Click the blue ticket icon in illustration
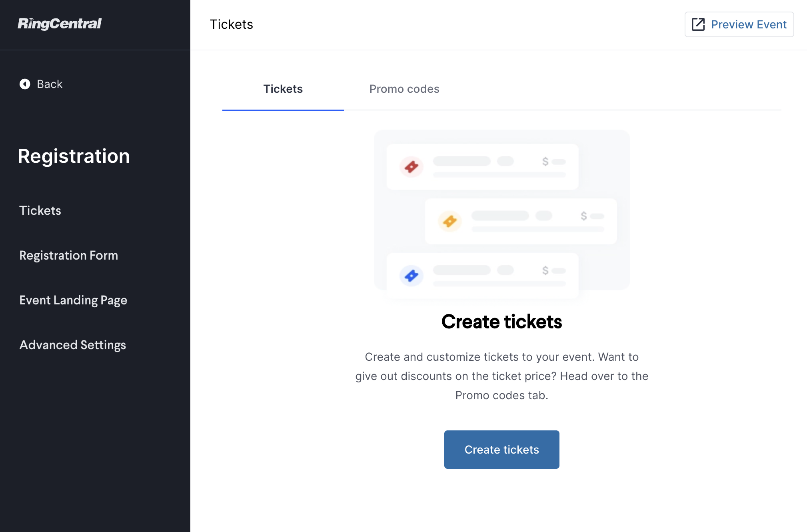 pyautogui.click(x=411, y=276)
